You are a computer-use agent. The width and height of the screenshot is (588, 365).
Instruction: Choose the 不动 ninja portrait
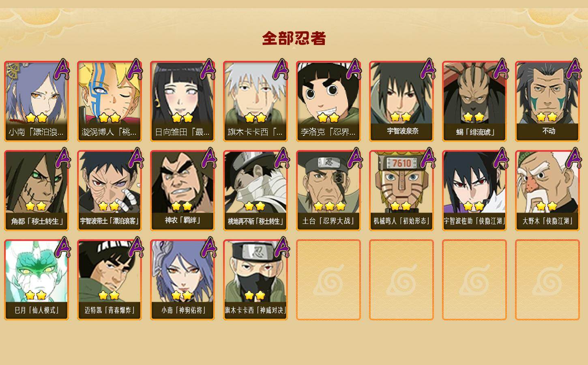click(x=547, y=101)
